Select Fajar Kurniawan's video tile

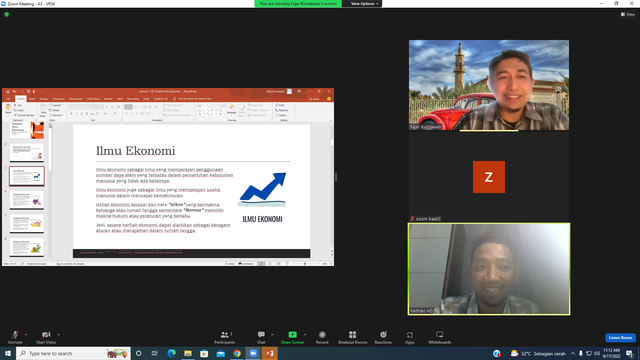coord(489,85)
